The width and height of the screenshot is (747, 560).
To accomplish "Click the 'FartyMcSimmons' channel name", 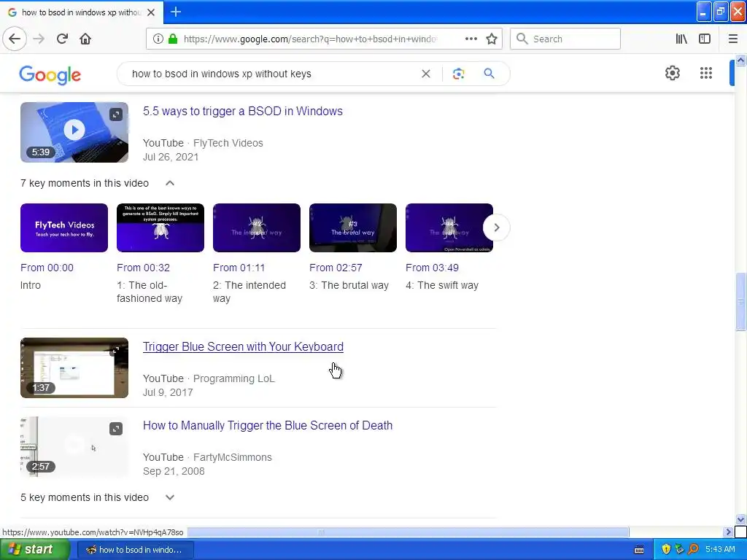I will click(x=233, y=457).
